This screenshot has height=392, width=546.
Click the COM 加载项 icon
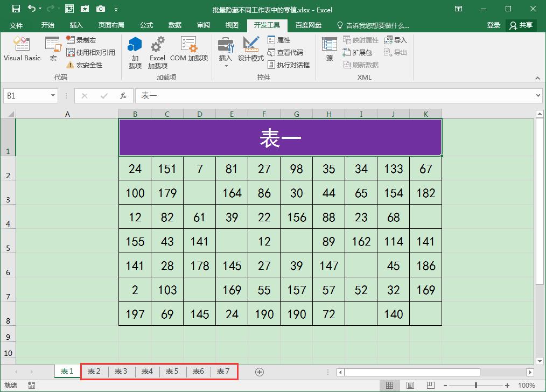tap(188, 50)
